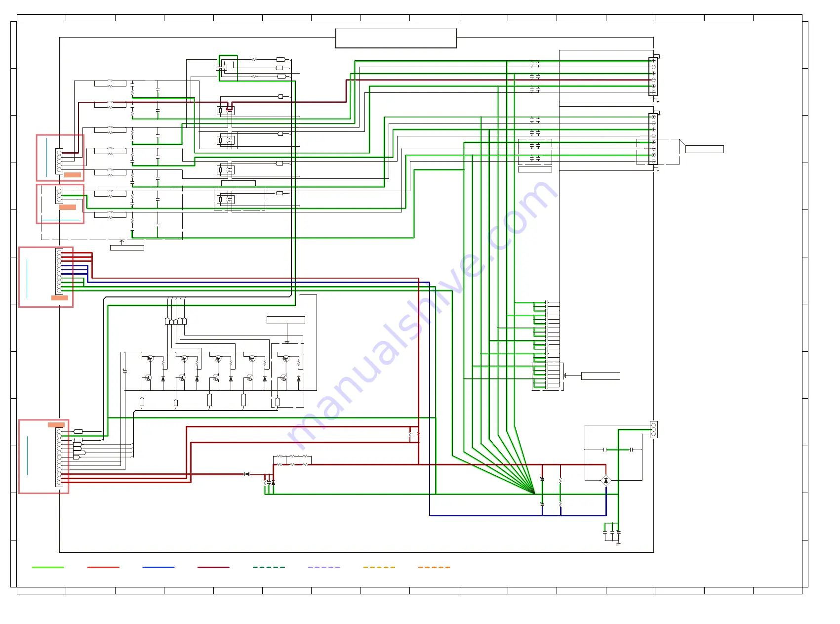Click the empty title box at top center

point(396,38)
